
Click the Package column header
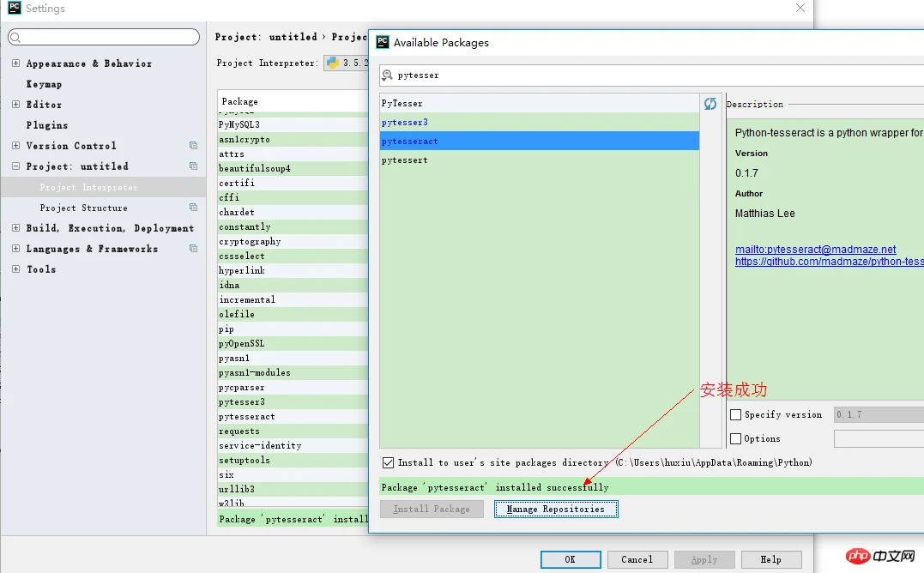click(293, 101)
